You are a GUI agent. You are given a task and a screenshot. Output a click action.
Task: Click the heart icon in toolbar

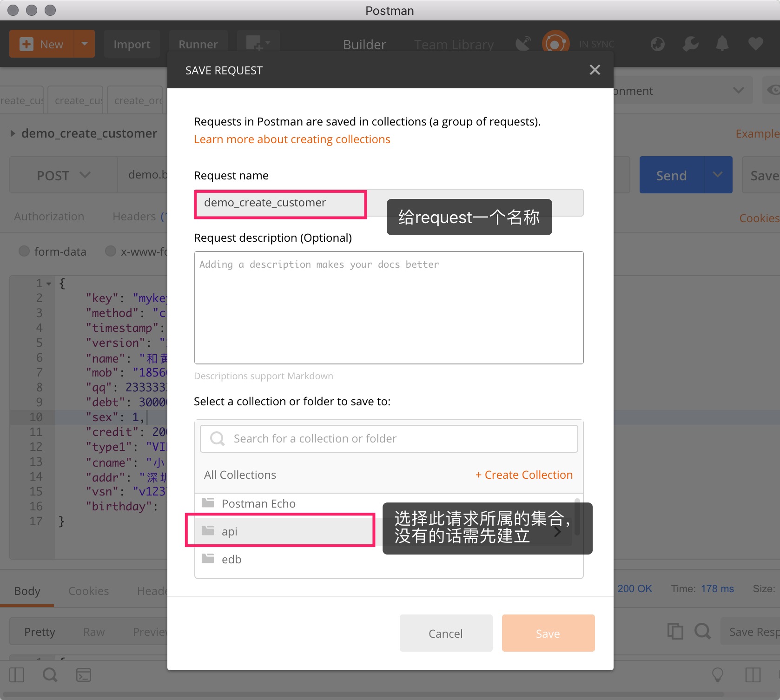(755, 44)
